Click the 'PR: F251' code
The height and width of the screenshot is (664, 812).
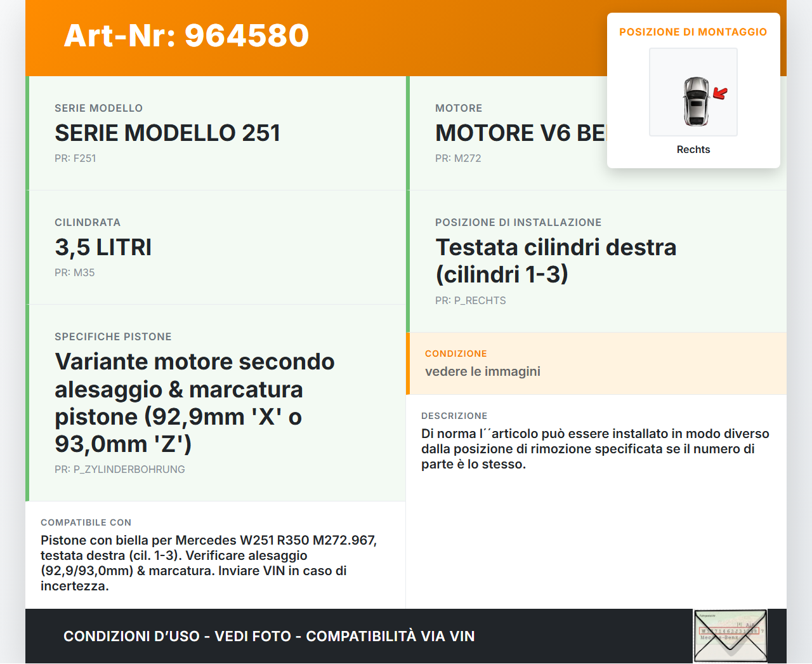click(75, 159)
